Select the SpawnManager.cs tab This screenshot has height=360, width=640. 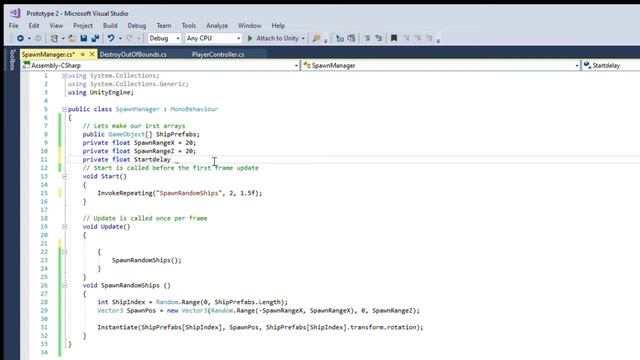click(x=48, y=54)
